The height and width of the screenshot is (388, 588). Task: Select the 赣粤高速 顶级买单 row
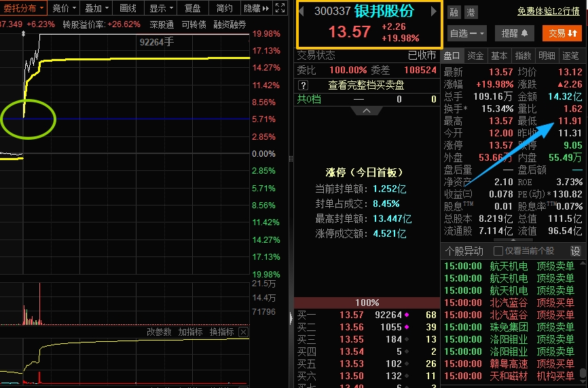coord(509,364)
